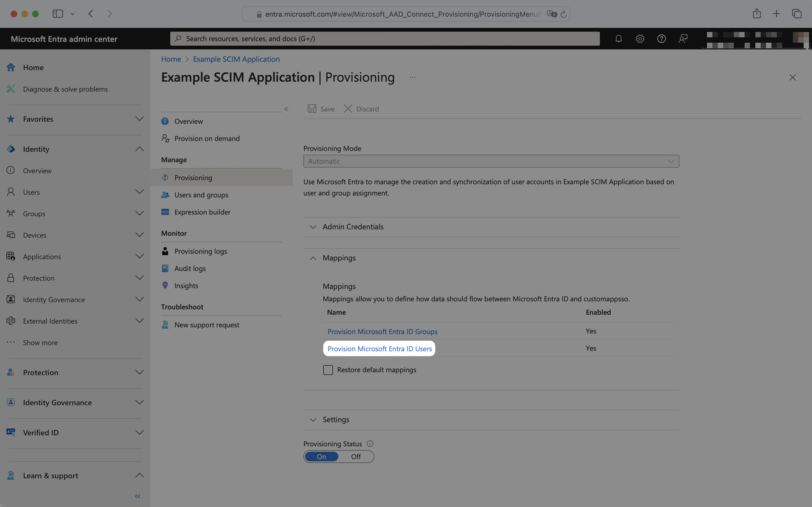Click the help question mark icon

[x=661, y=39]
